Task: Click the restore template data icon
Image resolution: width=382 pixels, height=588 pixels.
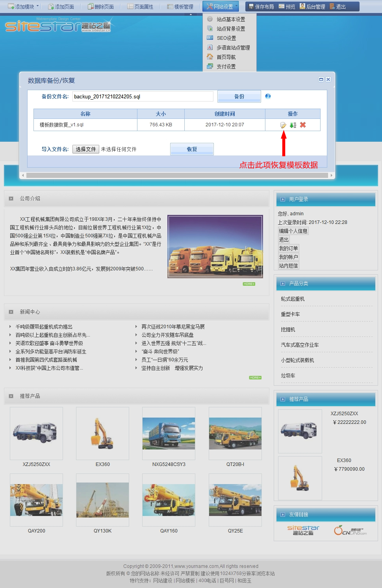Action: pyautogui.click(x=283, y=125)
